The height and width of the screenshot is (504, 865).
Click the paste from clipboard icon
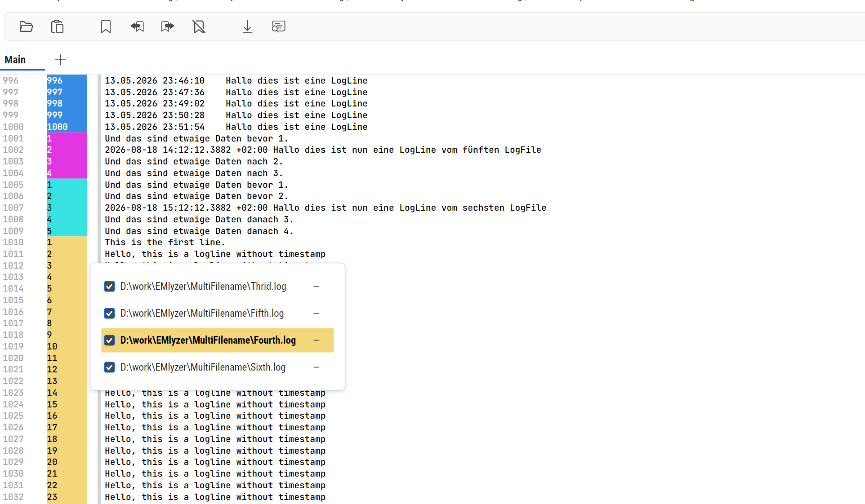[58, 27]
